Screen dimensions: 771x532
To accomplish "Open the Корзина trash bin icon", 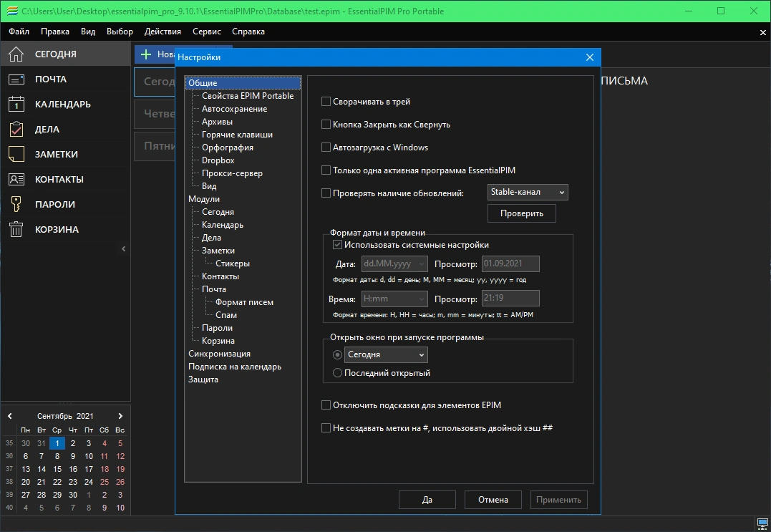I will pos(16,229).
